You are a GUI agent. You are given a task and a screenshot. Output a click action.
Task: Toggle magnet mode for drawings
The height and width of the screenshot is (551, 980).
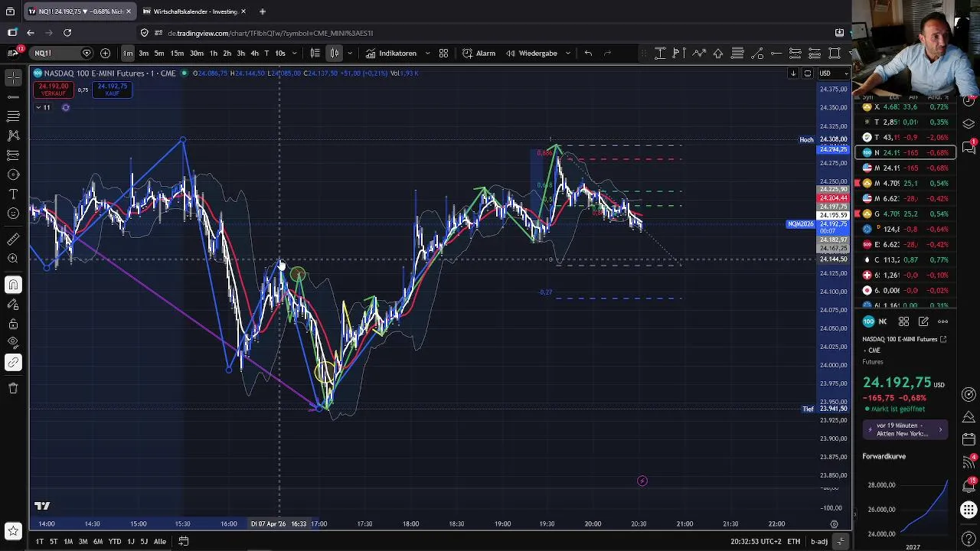point(13,285)
